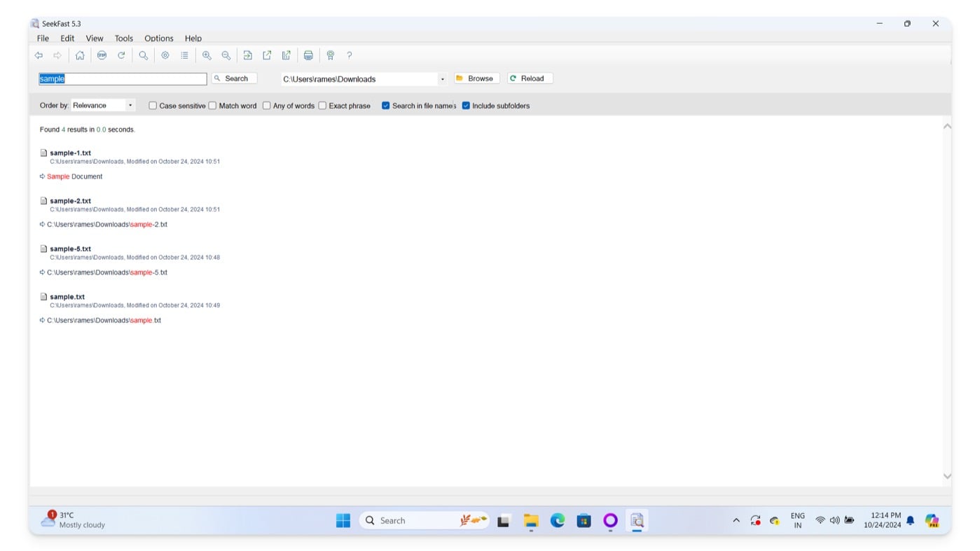
Task: Select the Downloads\sample-5.txt match line
Action: (107, 272)
